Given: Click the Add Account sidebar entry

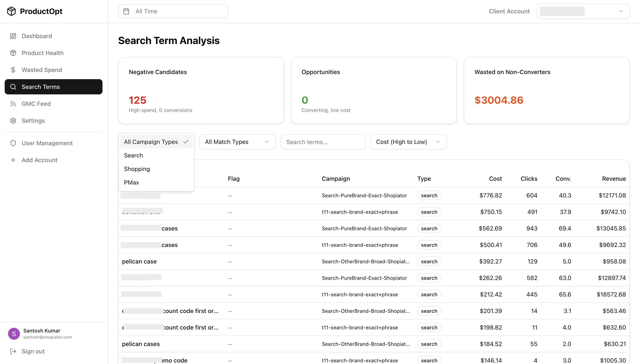Looking at the screenshot, I should pos(39,160).
